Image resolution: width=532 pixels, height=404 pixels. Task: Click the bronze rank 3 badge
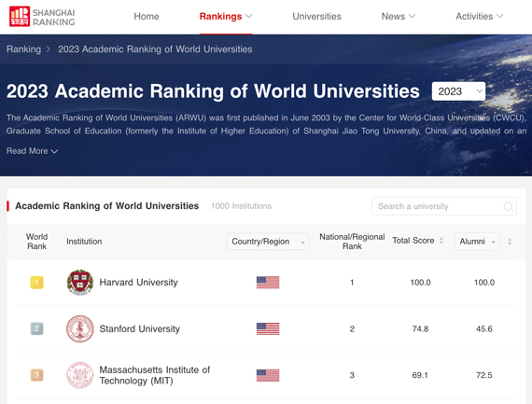coord(36,375)
